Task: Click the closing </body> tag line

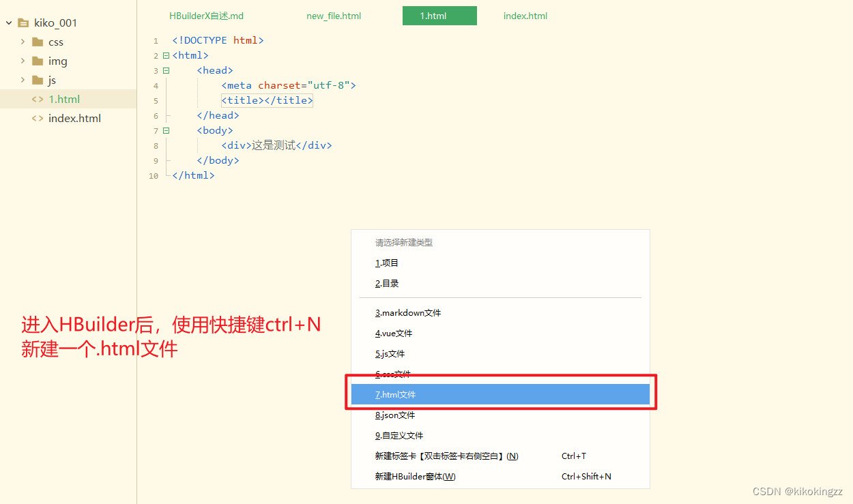Action: [x=218, y=160]
